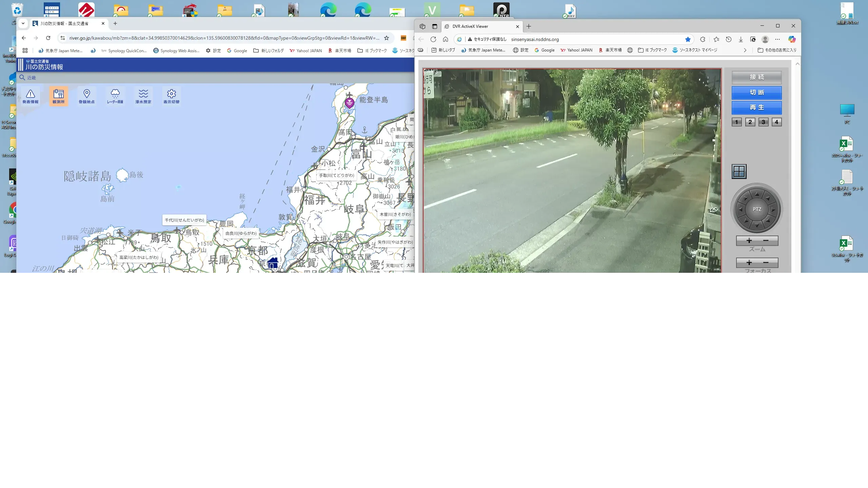Switch to camera channel 4
The image size is (868, 488).
point(776,122)
